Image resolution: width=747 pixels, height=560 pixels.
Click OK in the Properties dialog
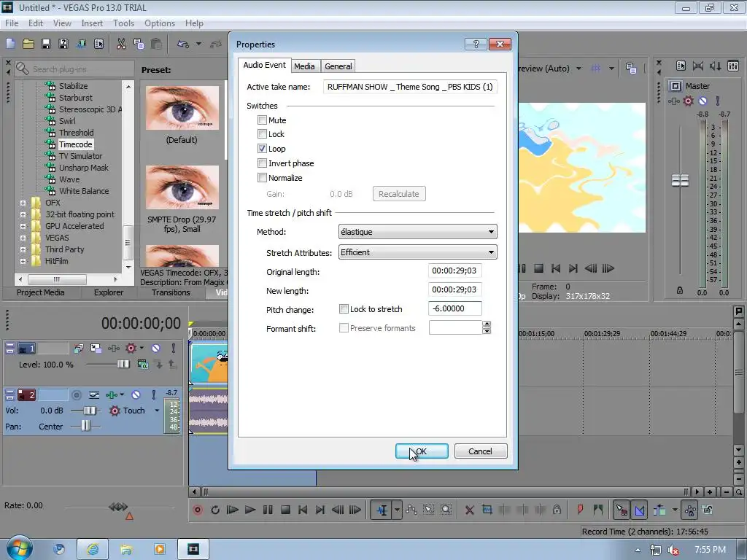(422, 451)
